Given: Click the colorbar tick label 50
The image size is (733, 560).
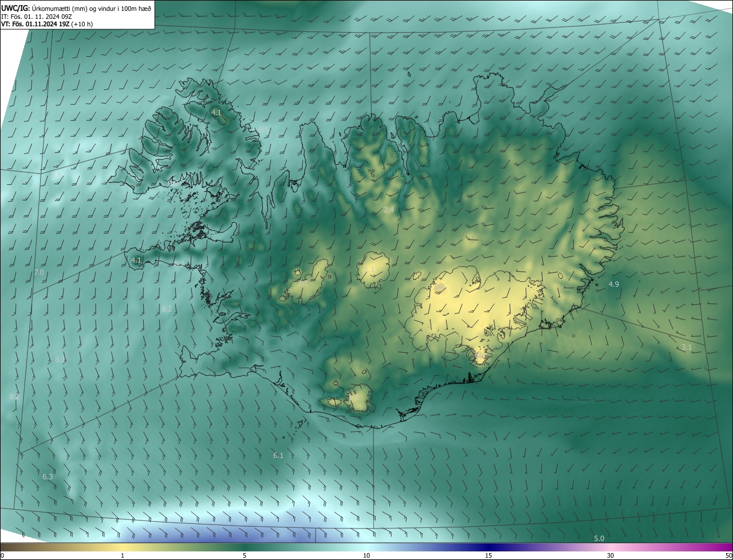Looking at the screenshot, I should [x=728, y=555].
